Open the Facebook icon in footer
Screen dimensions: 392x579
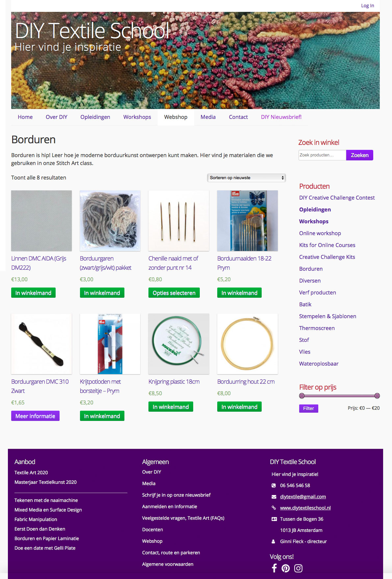pos(274,568)
